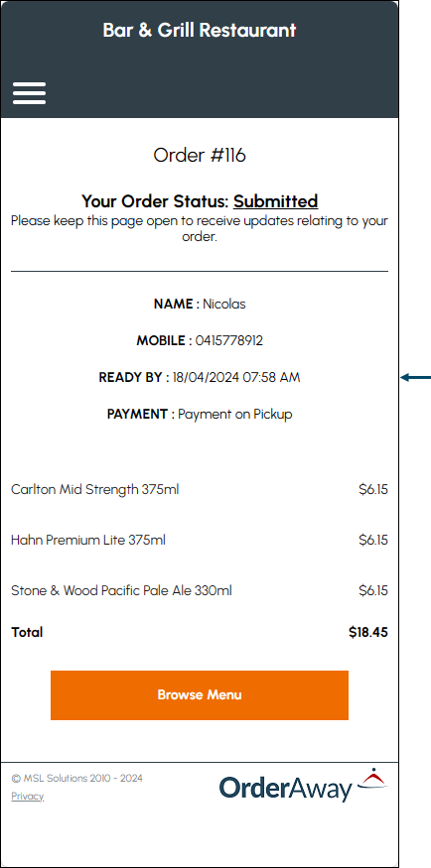Click the Carlton Mid Strength 375ml item
Viewport: 431px width, 868px height.
(x=94, y=489)
